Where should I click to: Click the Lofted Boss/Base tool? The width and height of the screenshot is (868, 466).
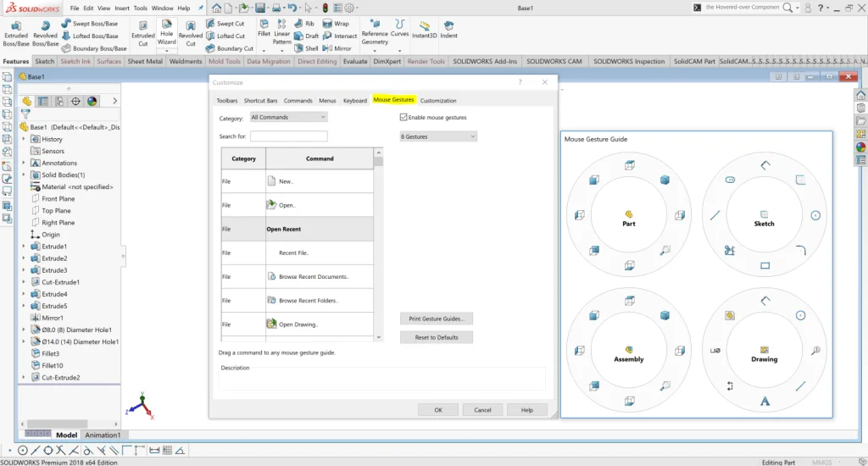[89, 36]
